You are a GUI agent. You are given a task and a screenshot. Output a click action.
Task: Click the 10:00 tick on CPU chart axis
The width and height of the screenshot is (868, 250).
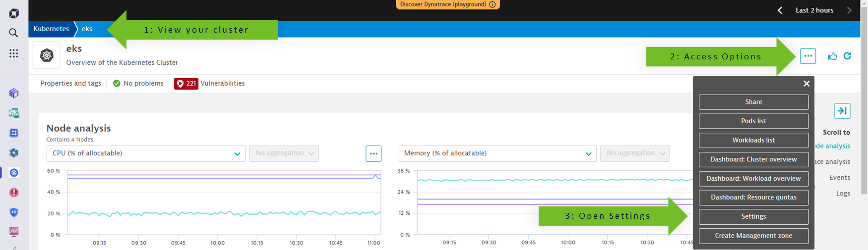tap(217, 243)
